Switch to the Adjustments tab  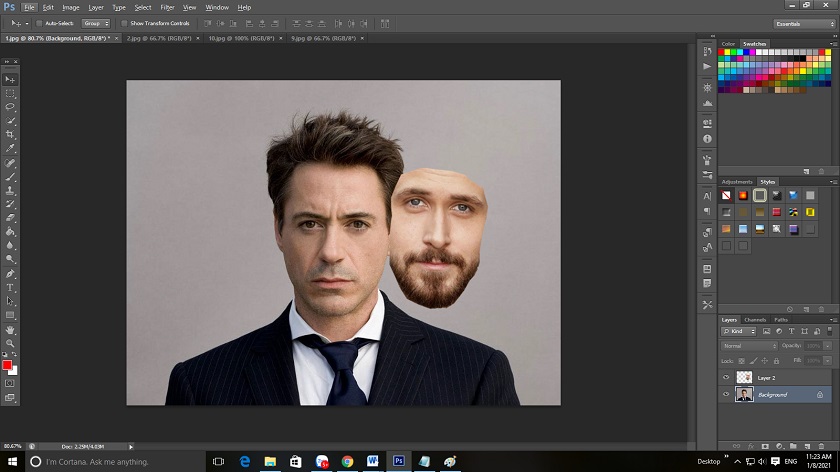737,182
